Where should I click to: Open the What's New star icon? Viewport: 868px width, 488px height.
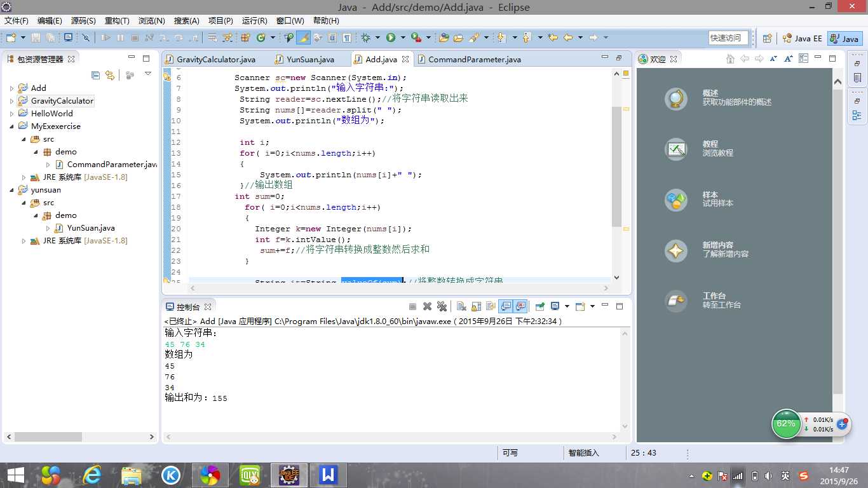pyautogui.click(x=676, y=250)
